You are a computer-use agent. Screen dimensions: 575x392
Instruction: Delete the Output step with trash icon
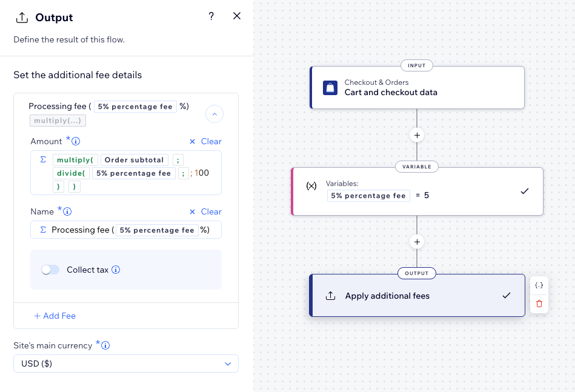pos(539,304)
